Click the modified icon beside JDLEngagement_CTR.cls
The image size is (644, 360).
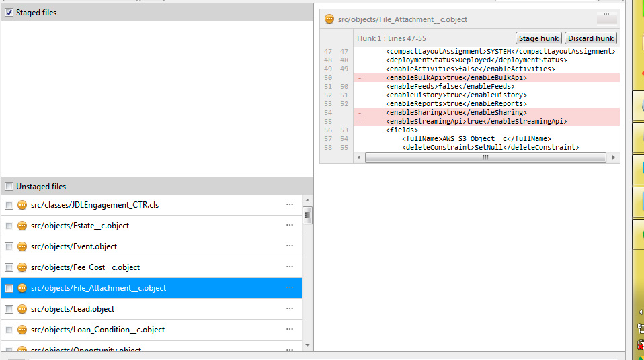point(22,205)
